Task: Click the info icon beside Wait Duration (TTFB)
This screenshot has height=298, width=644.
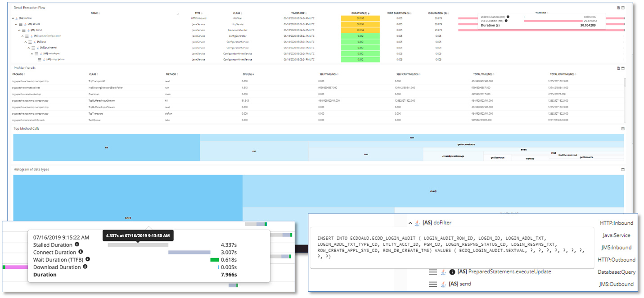Action: [88, 259]
